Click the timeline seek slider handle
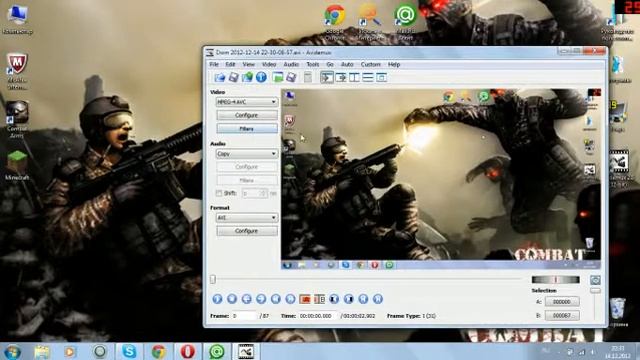This screenshot has height=360, width=640. [213, 279]
